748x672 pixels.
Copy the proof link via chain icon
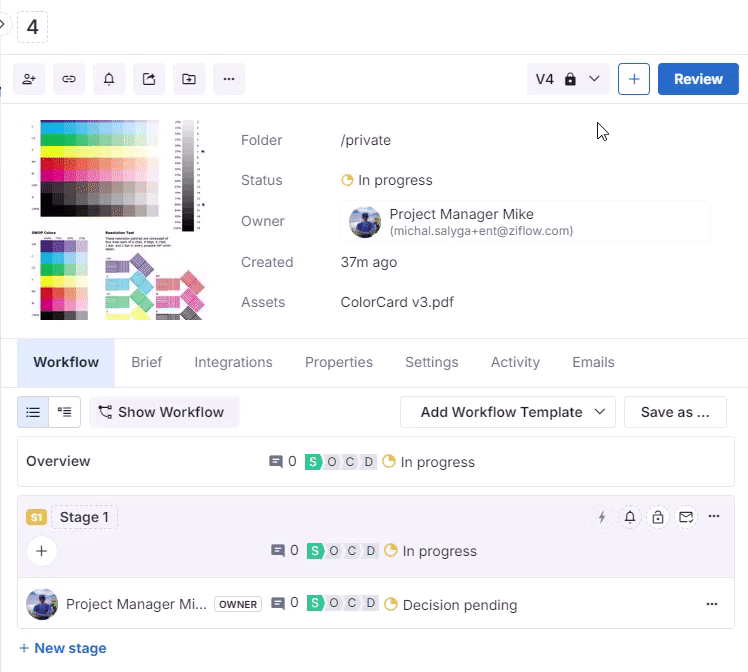click(x=69, y=79)
